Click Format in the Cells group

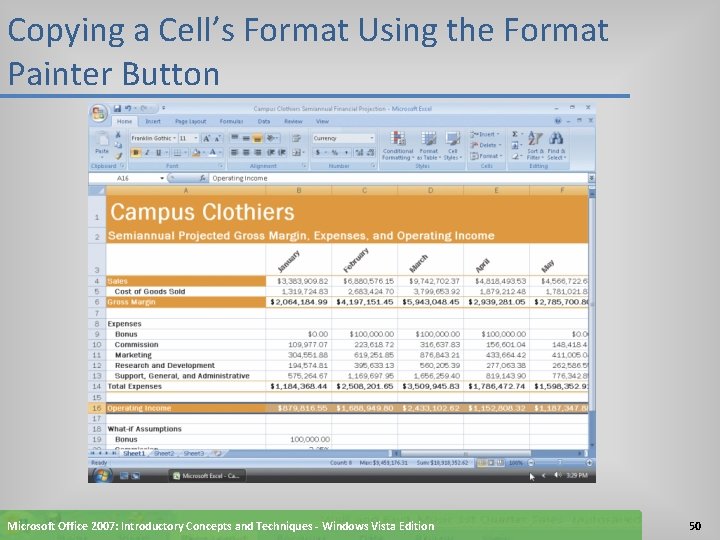point(486,156)
